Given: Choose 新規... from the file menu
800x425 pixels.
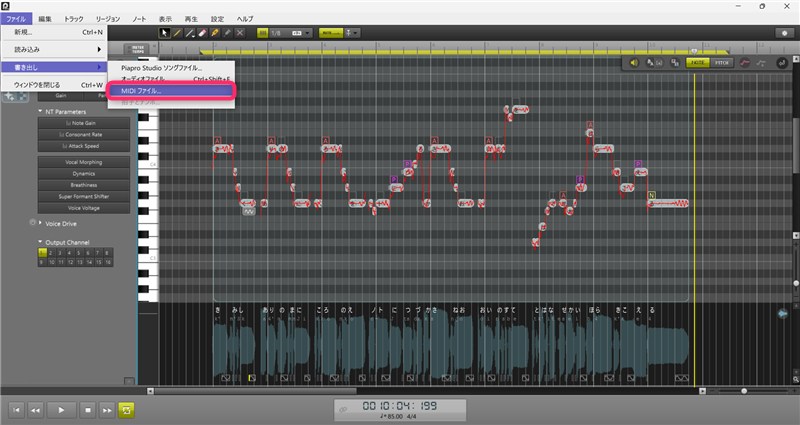Looking at the screenshot, I should [x=54, y=32].
